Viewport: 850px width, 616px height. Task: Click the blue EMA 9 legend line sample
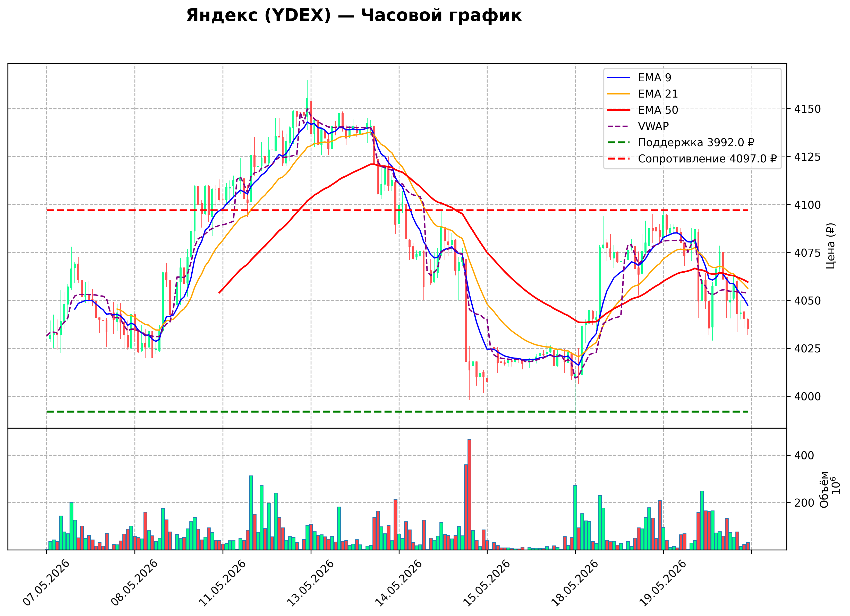click(619, 77)
